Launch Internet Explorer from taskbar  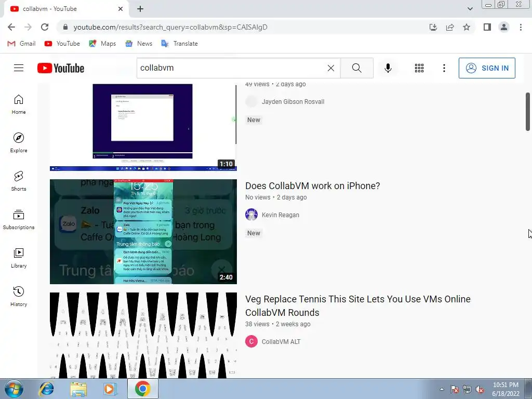tap(46, 389)
